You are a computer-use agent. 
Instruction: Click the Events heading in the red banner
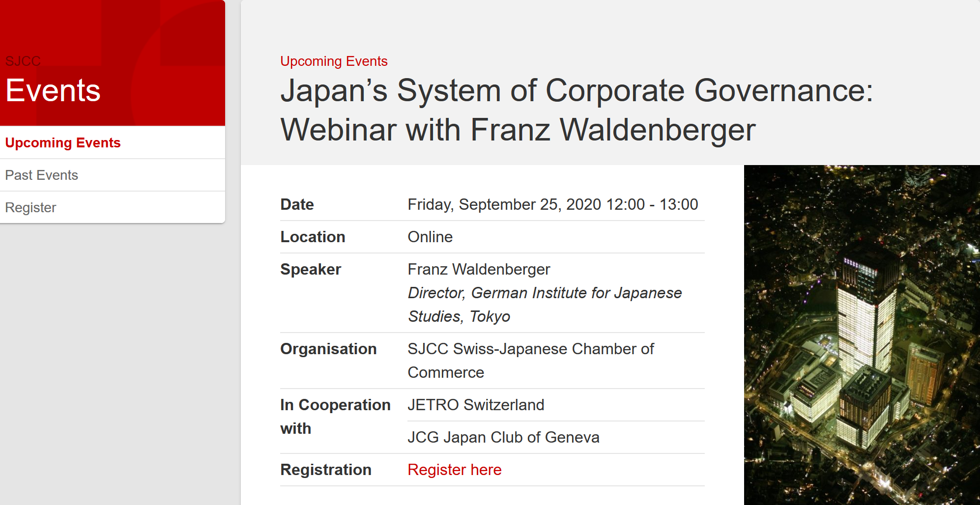tap(53, 90)
